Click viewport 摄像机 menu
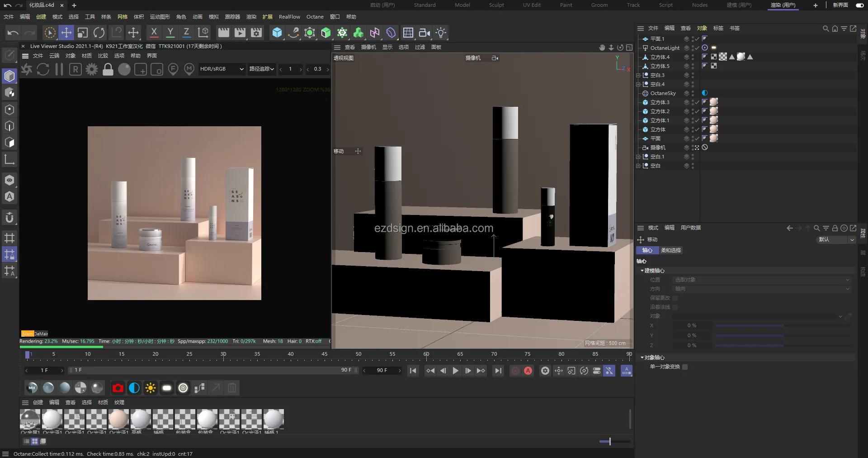The image size is (868, 458). 368,47
